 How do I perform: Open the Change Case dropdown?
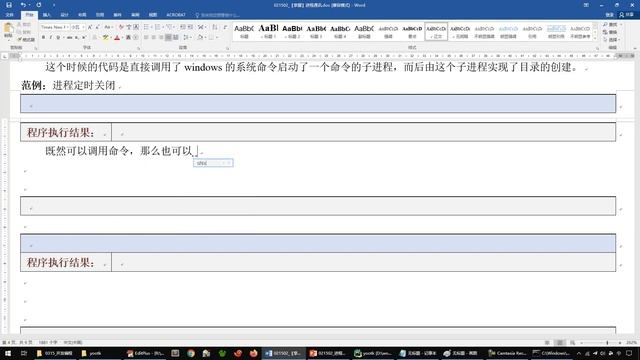pyautogui.click(x=108, y=27)
